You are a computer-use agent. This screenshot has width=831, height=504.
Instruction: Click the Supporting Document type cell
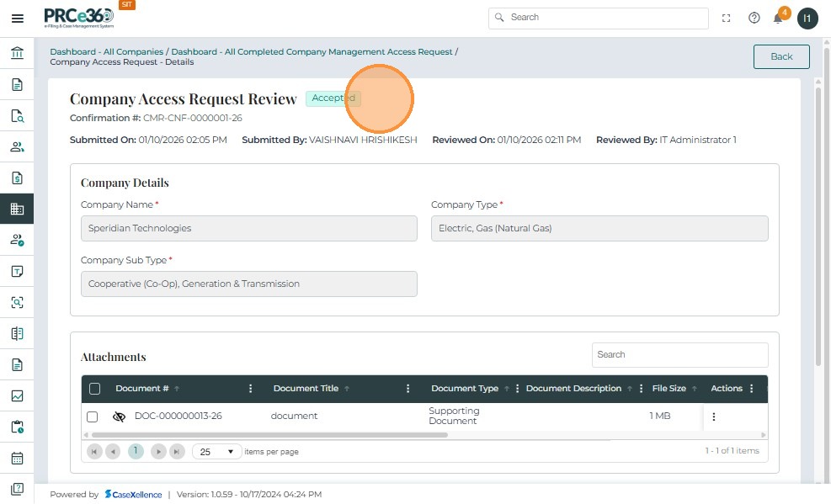(x=454, y=416)
